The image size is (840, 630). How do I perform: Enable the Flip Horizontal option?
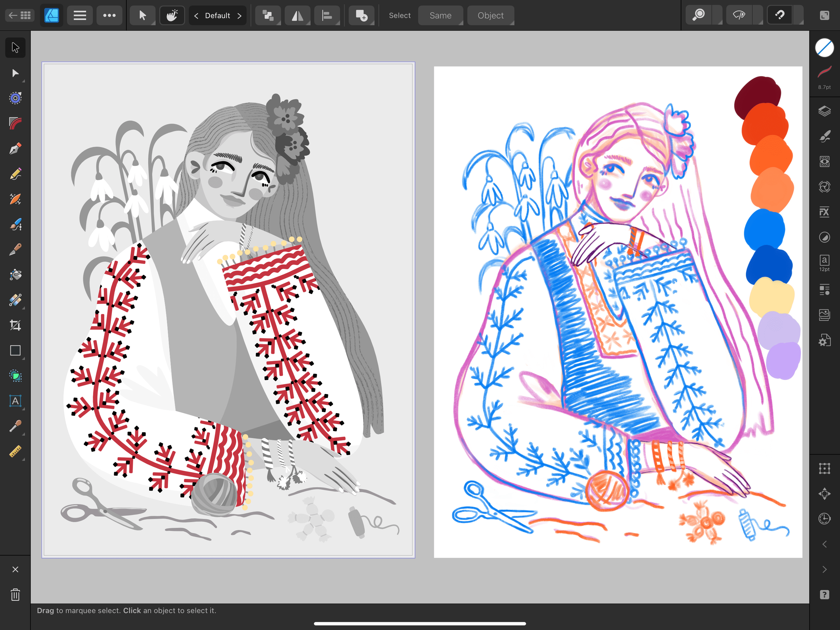tap(297, 15)
